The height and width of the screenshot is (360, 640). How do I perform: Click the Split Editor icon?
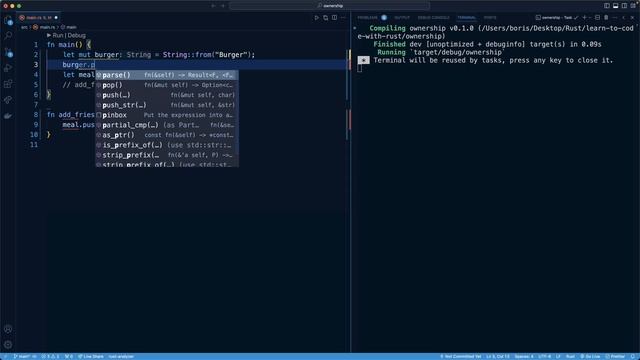334,18
